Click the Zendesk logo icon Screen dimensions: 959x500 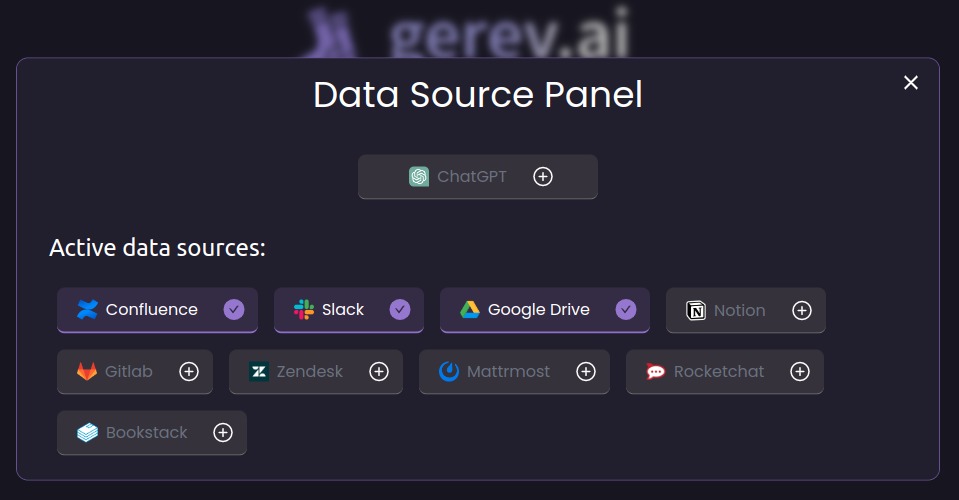(x=259, y=372)
